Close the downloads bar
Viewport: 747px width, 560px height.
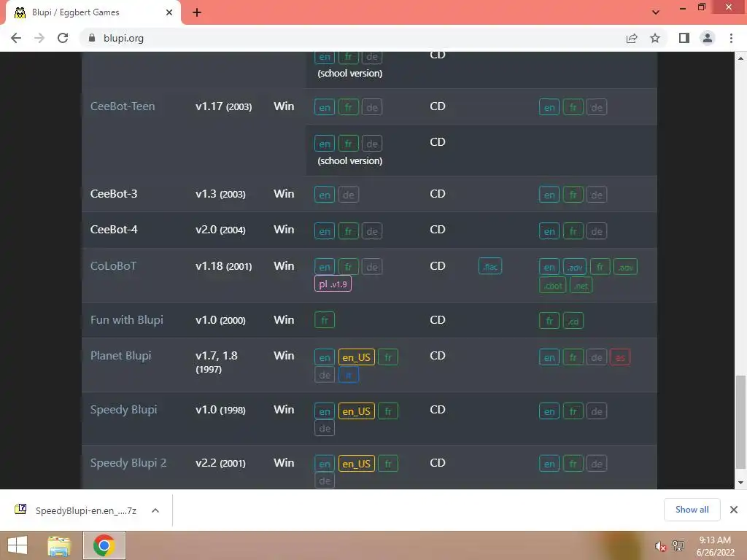coord(734,510)
